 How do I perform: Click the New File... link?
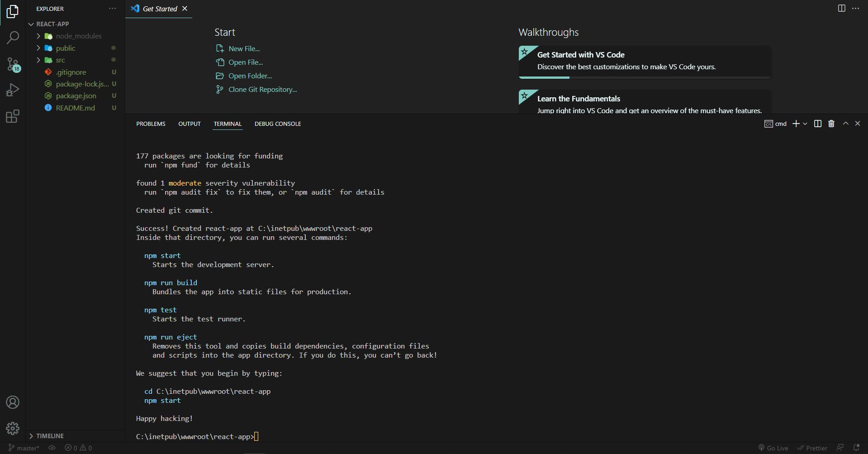(244, 48)
